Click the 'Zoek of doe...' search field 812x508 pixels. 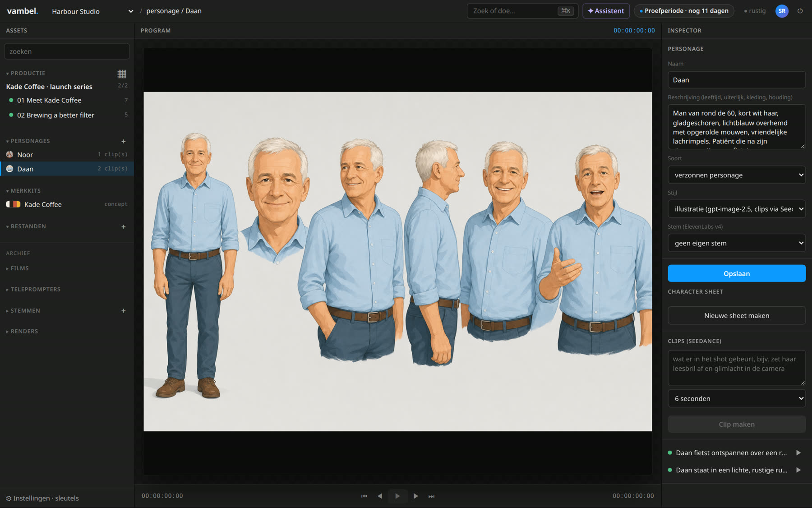pos(522,11)
